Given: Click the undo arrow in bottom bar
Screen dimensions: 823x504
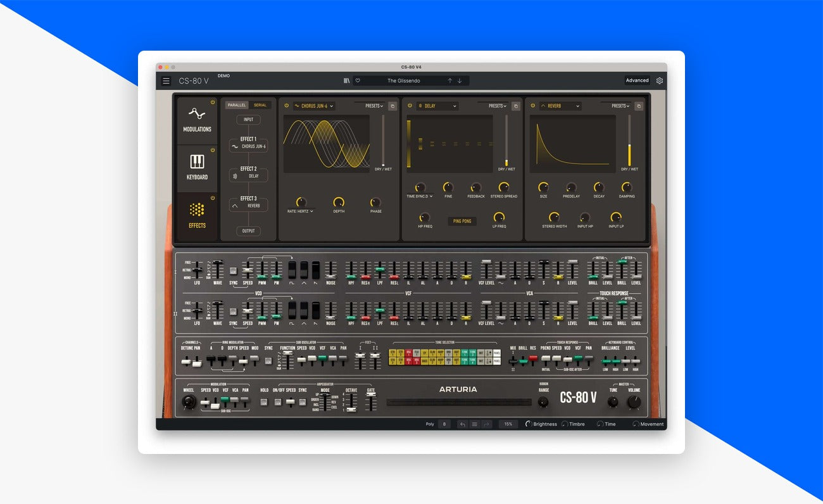Looking at the screenshot, I should click(x=463, y=424).
